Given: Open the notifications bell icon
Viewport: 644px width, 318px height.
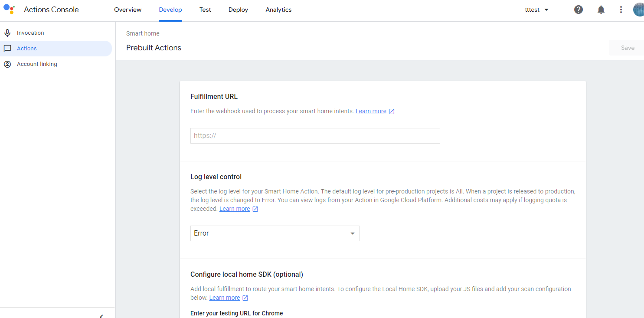Looking at the screenshot, I should (x=601, y=10).
